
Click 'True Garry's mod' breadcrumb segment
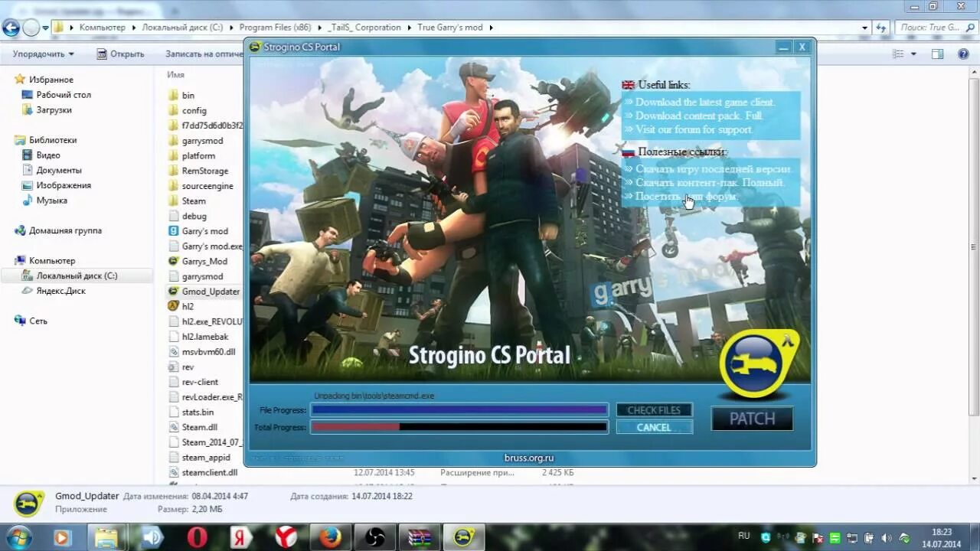pyautogui.click(x=450, y=28)
